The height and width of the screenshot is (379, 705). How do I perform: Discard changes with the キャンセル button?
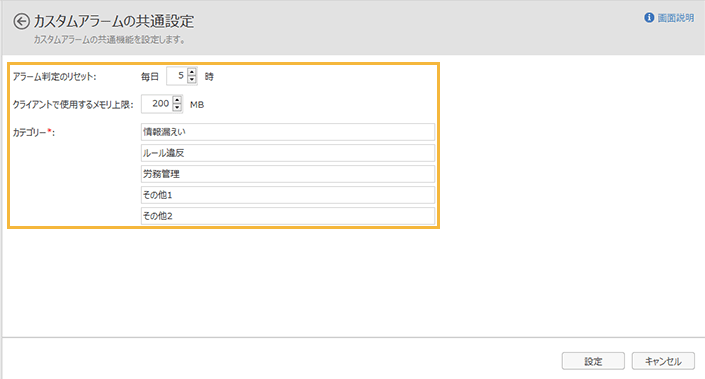663,361
